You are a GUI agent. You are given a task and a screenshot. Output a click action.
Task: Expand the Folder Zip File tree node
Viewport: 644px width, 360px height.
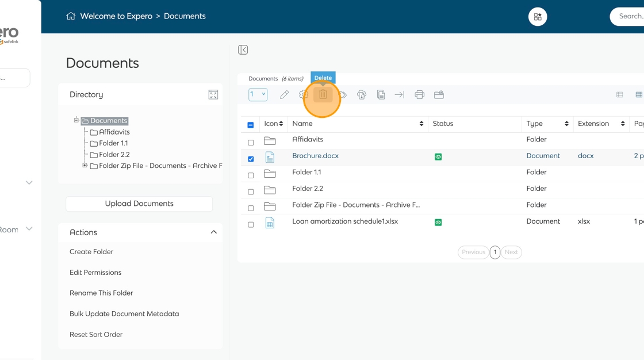(85, 166)
